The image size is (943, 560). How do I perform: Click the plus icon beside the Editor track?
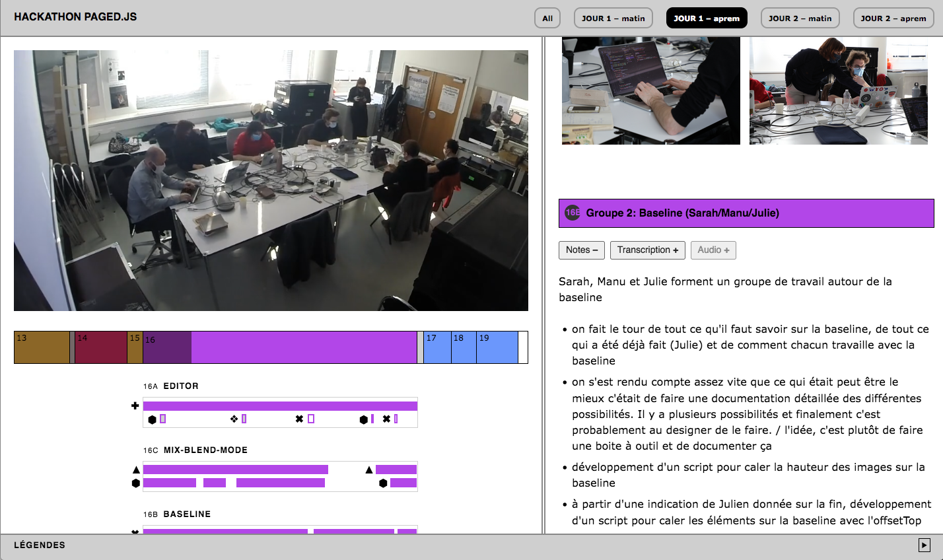tap(135, 405)
